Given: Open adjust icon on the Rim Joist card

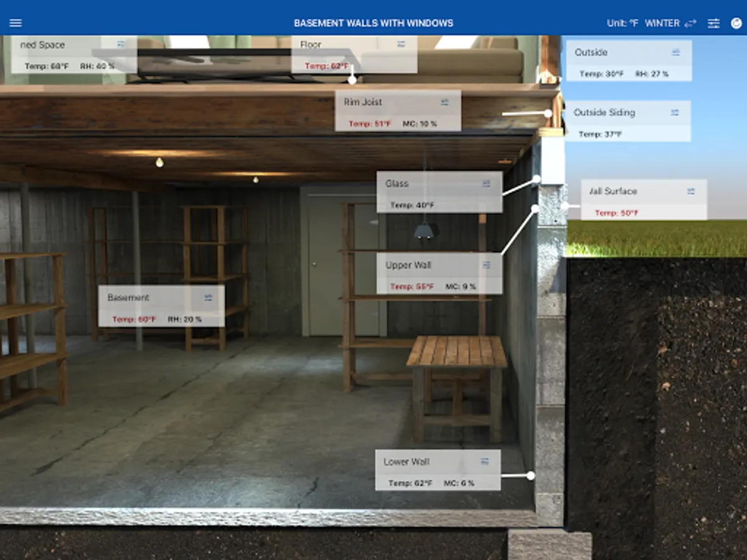Looking at the screenshot, I should pos(445,102).
